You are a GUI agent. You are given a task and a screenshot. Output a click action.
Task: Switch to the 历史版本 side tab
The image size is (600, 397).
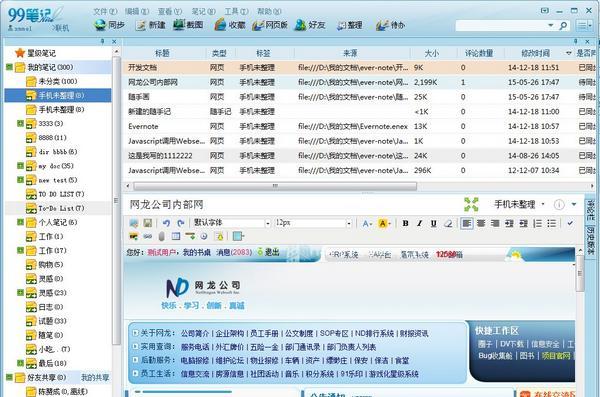pos(591,240)
